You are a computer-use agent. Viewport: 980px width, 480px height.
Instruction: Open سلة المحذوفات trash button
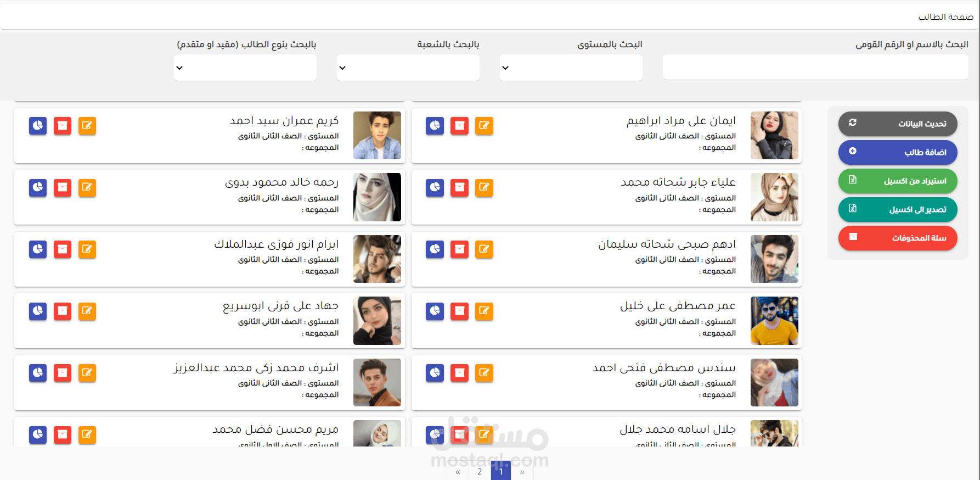coord(898,238)
